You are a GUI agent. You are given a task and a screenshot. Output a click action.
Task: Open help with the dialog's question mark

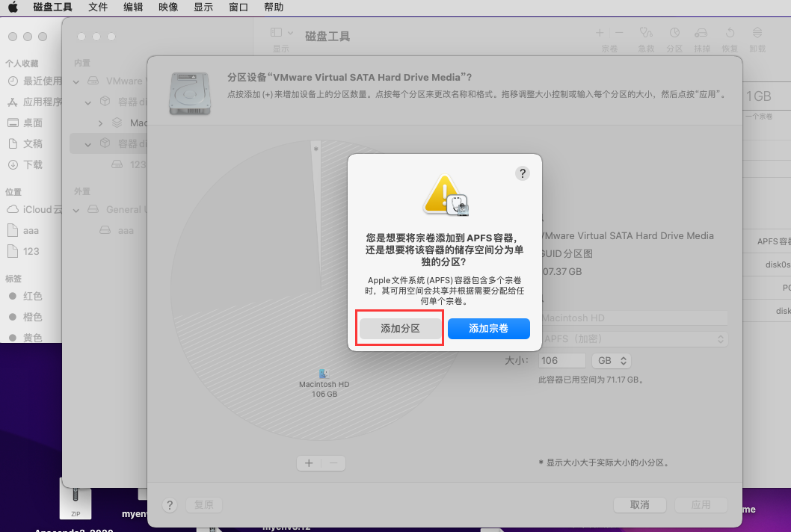pos(522,173)
